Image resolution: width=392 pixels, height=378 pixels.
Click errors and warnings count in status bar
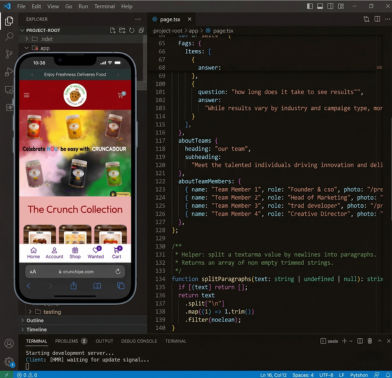[27, 375]
